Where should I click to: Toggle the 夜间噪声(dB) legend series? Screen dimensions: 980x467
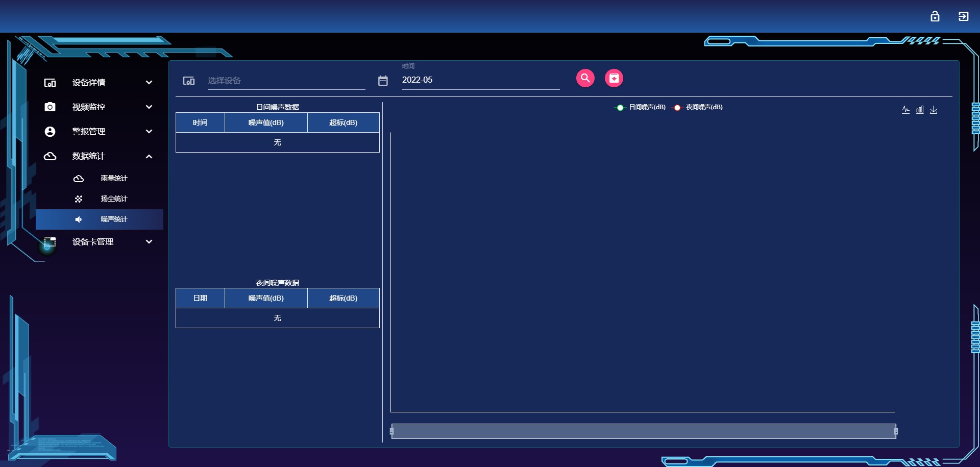pyautogui.click(x=698, y=107)
